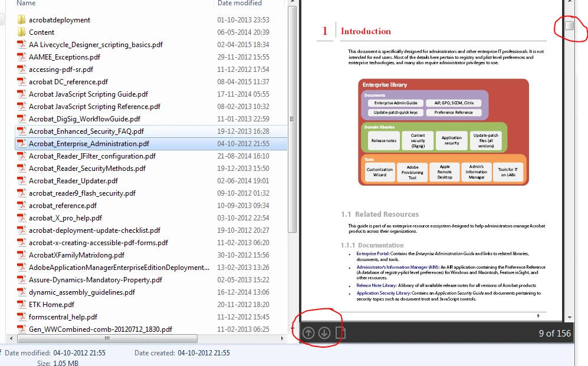Select accessing-pdf-sr.pdf file icon

click(22, 69)
